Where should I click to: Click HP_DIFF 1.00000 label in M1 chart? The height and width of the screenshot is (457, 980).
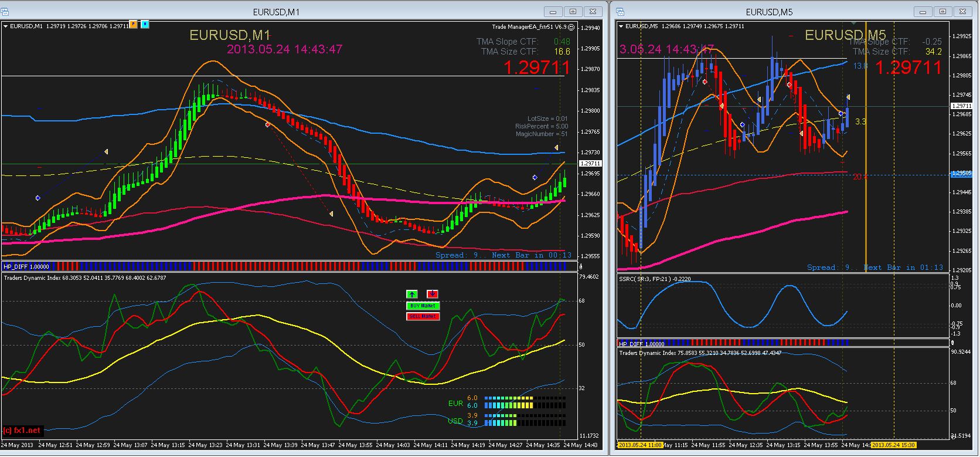[27, 266]
